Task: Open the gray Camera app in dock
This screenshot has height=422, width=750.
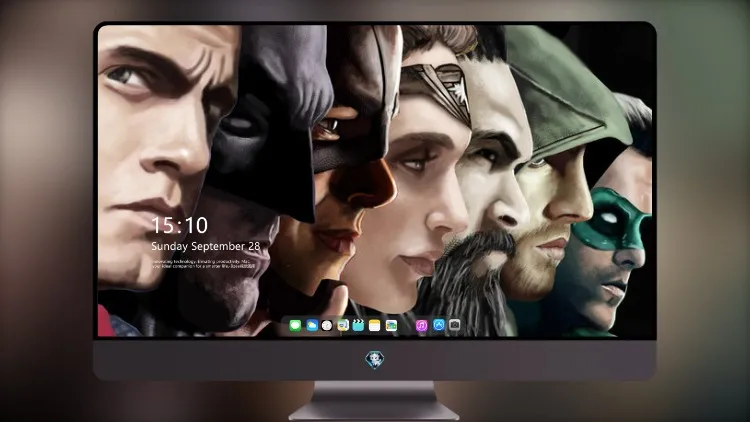Action: coord(454,325)
